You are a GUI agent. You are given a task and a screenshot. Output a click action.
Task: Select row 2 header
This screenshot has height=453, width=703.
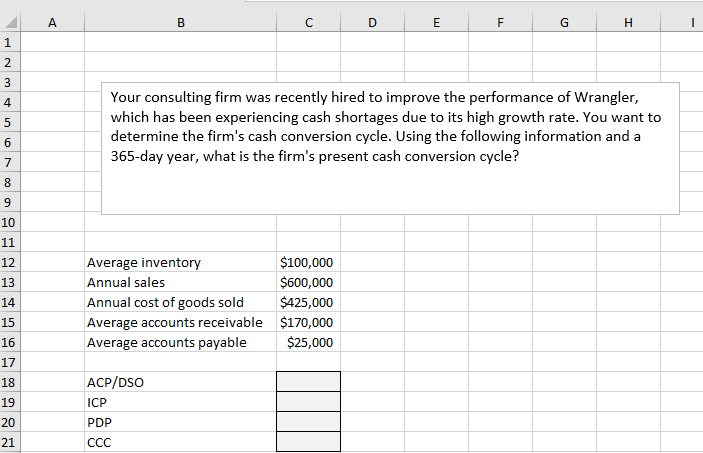(10, 62)
